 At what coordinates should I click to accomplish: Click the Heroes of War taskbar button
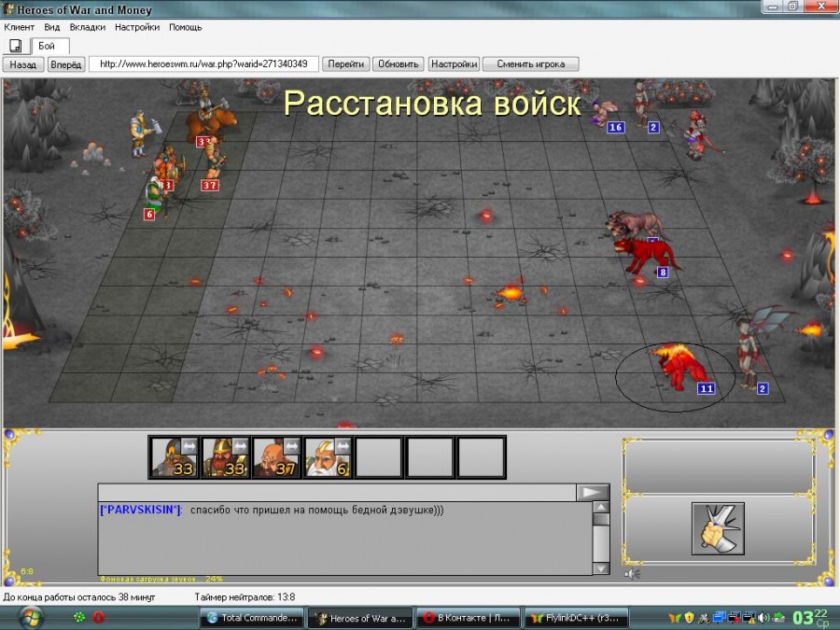[360, 618]
